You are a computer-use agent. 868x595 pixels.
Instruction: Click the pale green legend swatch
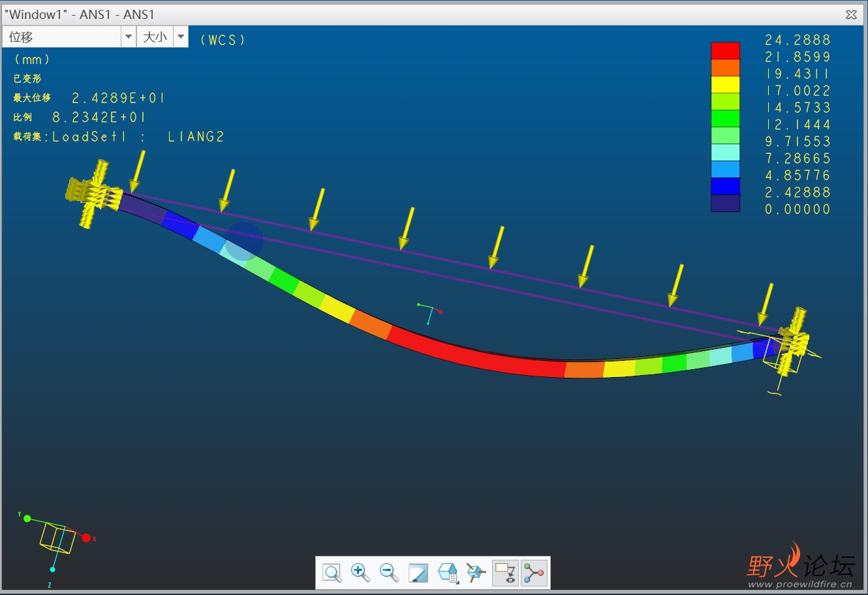(725, 136)
